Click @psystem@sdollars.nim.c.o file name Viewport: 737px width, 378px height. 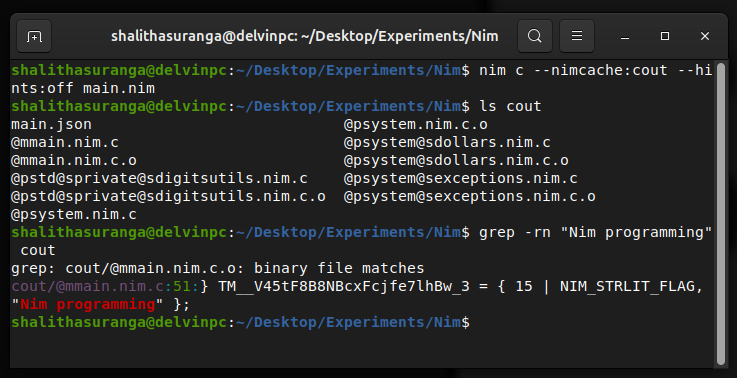point(456,160)
